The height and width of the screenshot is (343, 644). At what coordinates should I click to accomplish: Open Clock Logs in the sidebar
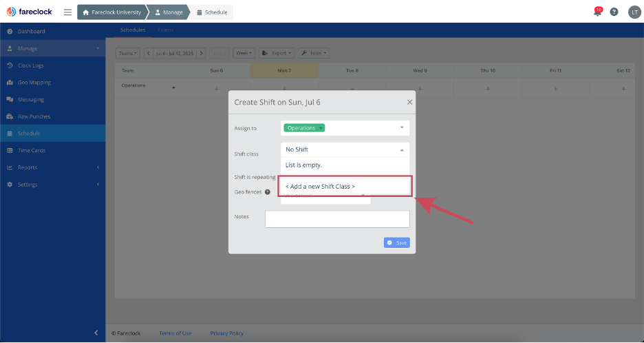52,65
